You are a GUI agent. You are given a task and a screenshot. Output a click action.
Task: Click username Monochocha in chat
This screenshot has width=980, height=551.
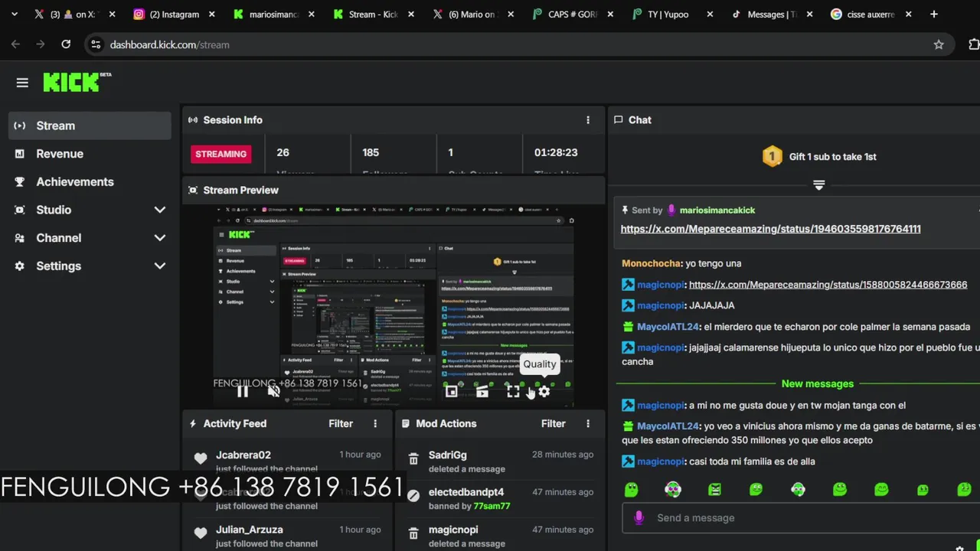click(x=651, y=263)
